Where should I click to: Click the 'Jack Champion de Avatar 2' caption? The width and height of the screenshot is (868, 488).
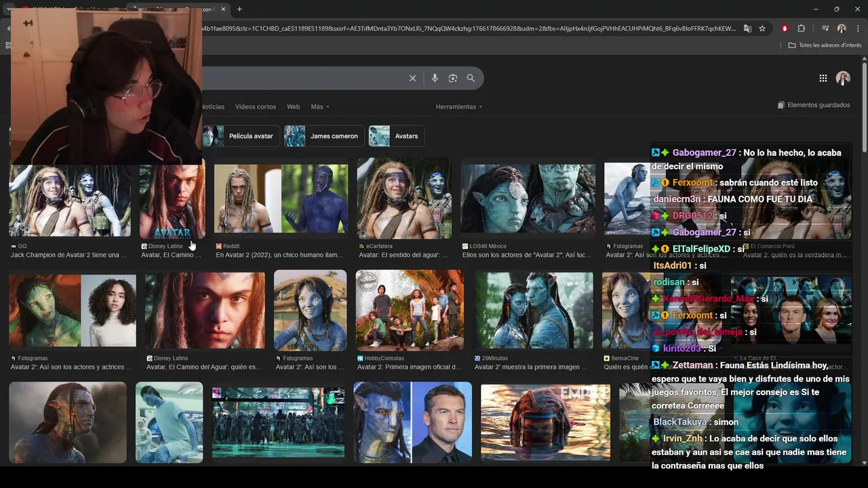coord(68,255)
